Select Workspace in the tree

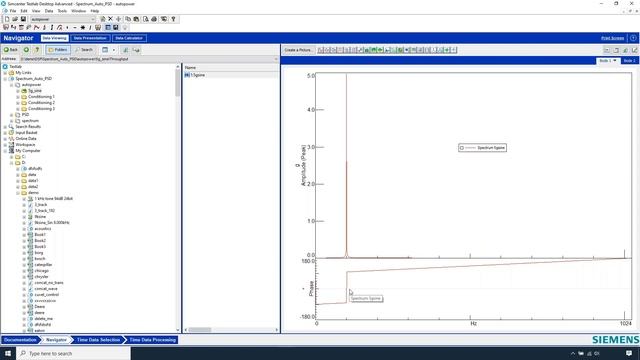pyautogui.click(x=25, y=145)
